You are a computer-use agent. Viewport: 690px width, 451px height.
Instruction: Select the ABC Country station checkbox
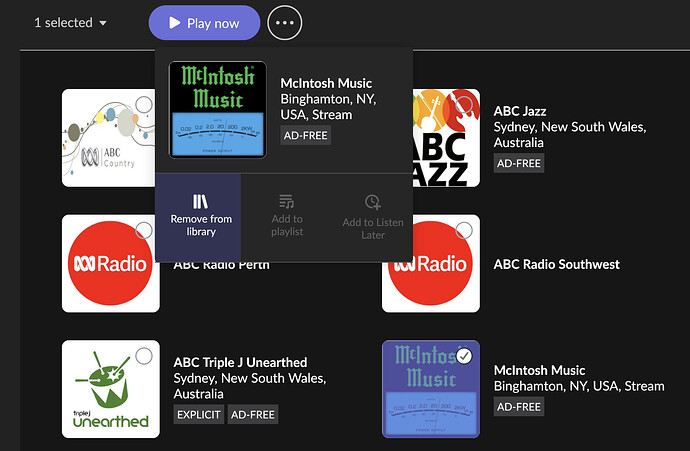144,105
